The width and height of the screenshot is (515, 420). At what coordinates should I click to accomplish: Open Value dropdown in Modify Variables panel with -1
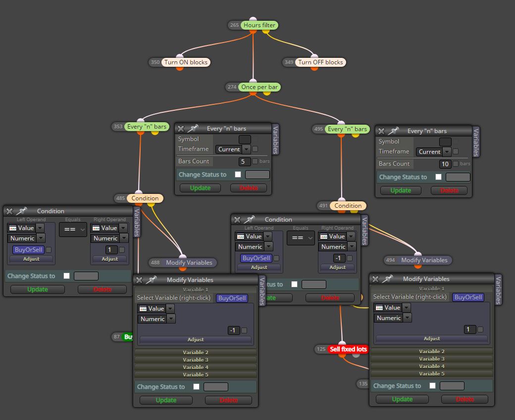tap(155, 308)
